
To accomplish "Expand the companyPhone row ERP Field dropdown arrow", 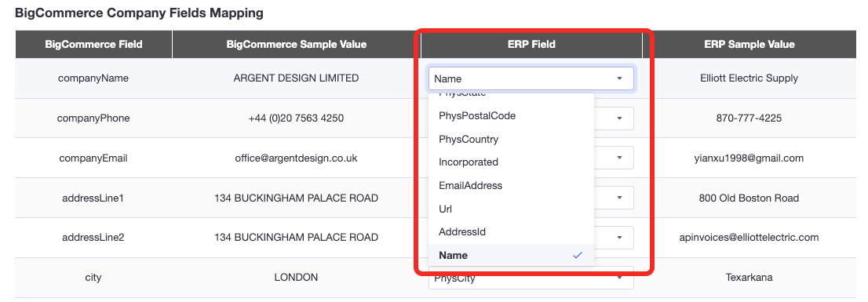I will point(619,118).
